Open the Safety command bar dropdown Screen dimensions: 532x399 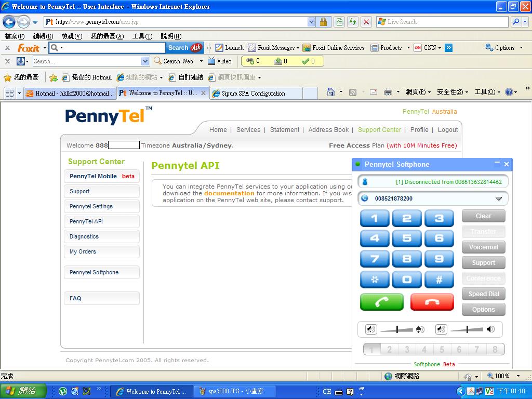[x=453, y=92]
